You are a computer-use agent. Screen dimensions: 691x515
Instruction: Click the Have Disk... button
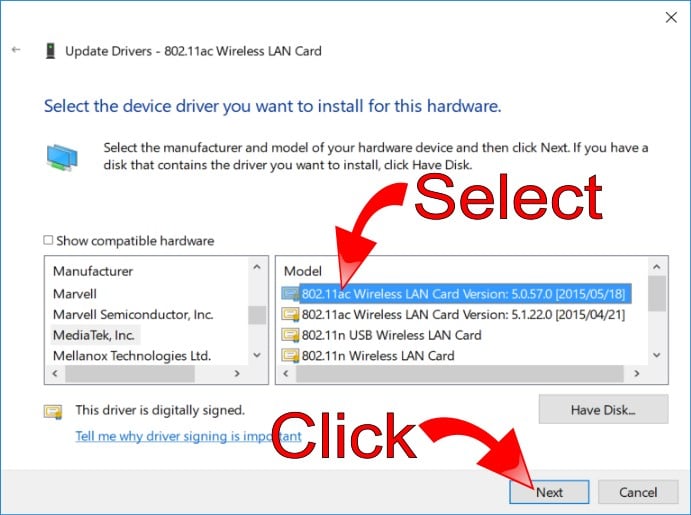(603, 410)
